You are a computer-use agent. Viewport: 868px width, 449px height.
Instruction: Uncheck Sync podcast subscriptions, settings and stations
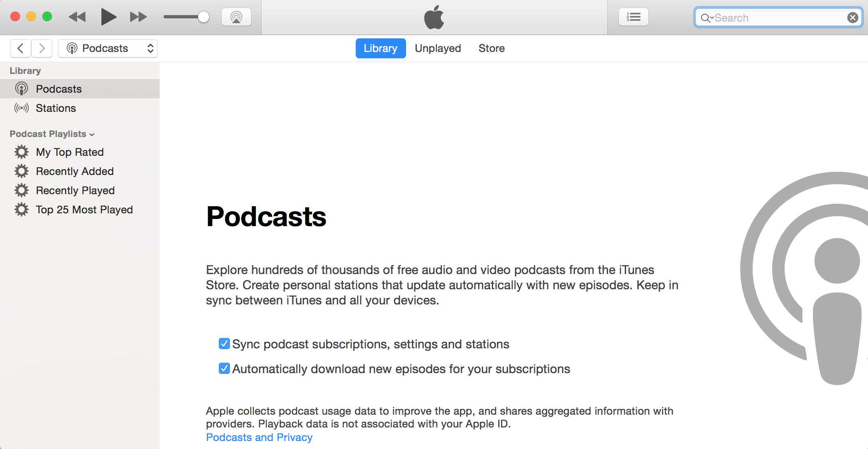pos(224,344)
